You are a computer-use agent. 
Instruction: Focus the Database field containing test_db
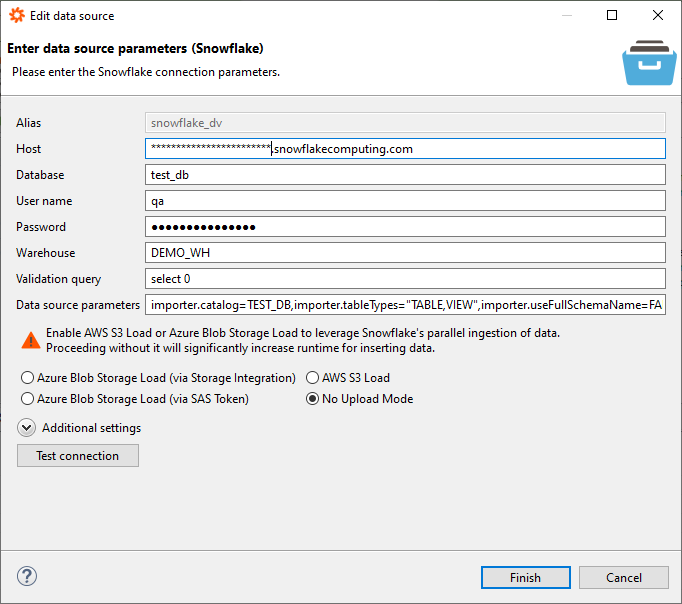pyautogui.click(x=404, y=175)
